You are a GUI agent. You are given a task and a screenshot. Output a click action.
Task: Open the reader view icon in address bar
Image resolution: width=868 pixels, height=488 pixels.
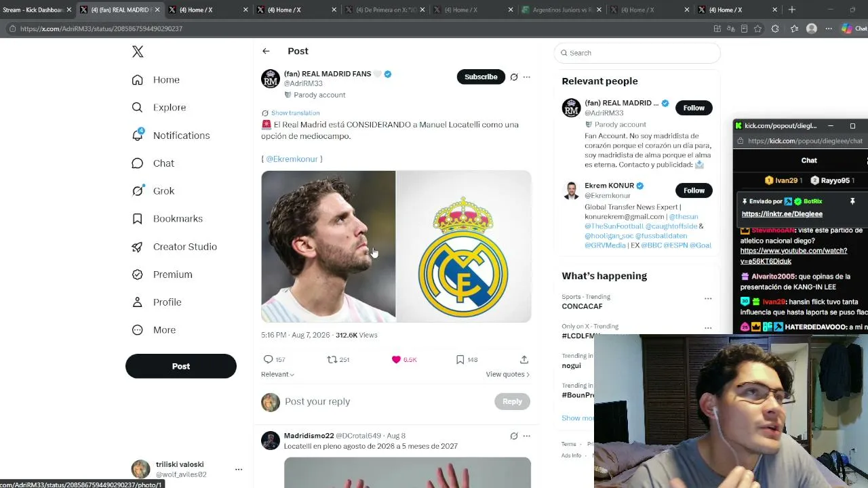coord(744,28)
